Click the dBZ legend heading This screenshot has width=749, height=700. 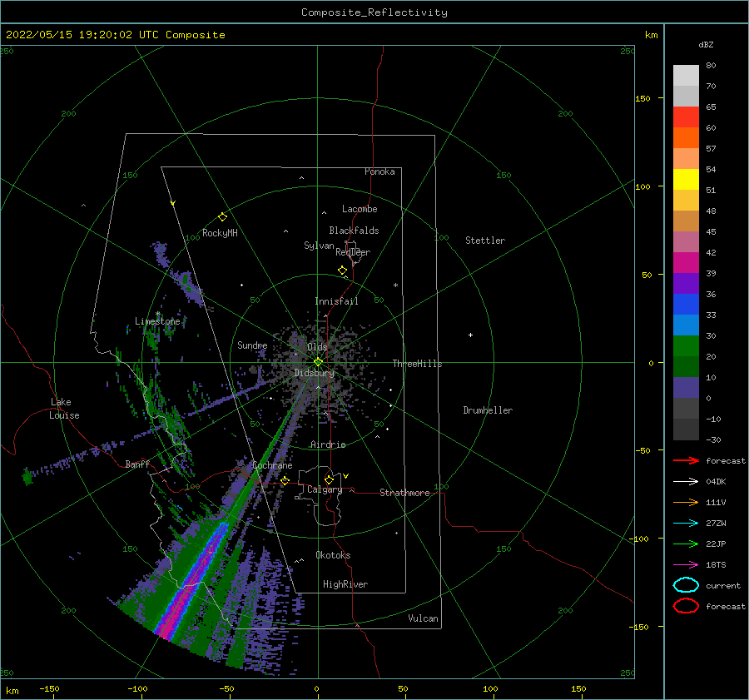coord(706,45)
